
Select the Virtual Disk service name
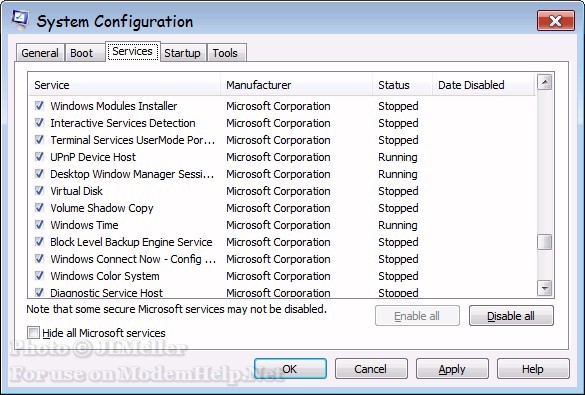(76, 191)
